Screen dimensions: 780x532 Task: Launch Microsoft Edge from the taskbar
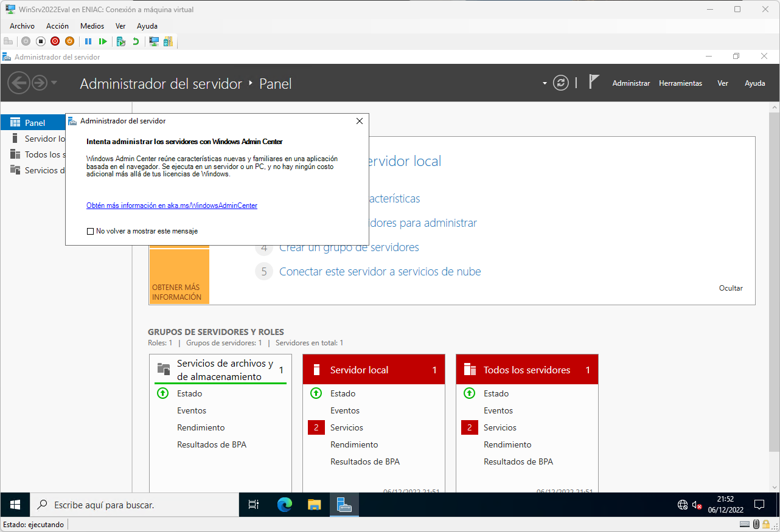pos(284,505)
